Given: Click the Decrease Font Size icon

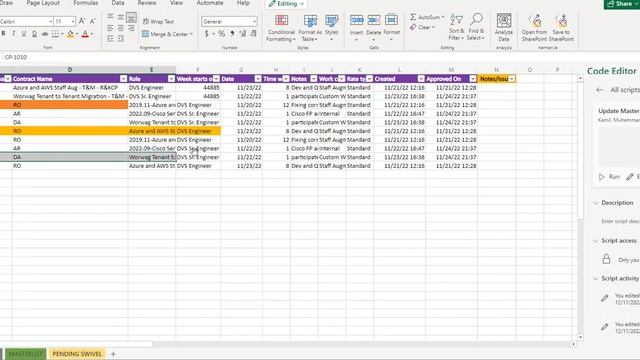Looking at the screenshot, I should point(93,21).
